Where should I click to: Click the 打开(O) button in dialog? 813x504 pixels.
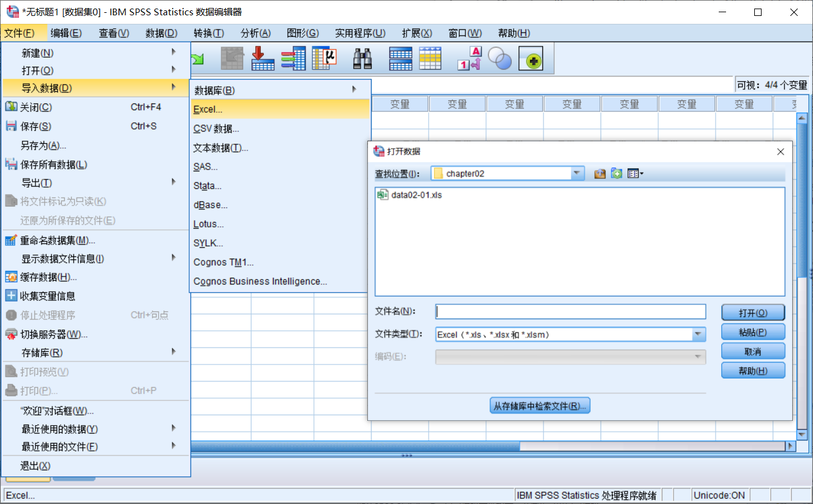tap(753, 313)
